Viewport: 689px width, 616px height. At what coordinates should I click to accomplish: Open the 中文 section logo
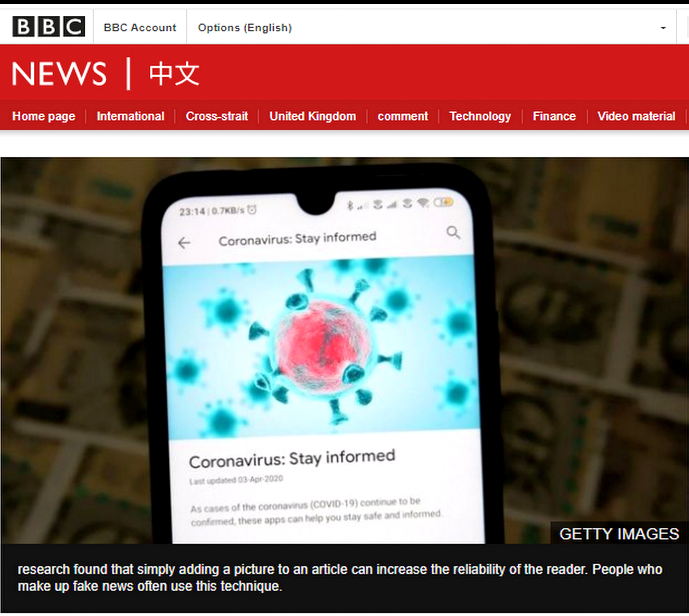coord(174,73)
